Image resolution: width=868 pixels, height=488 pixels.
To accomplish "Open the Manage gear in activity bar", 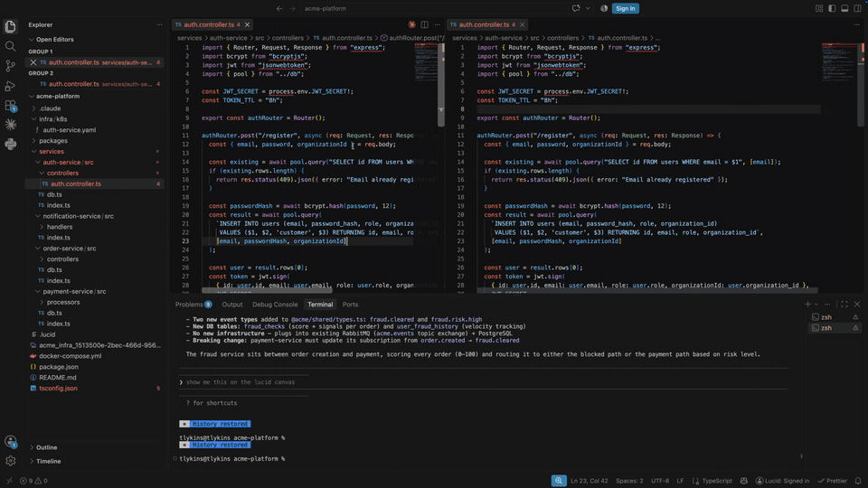I will 10,460.
